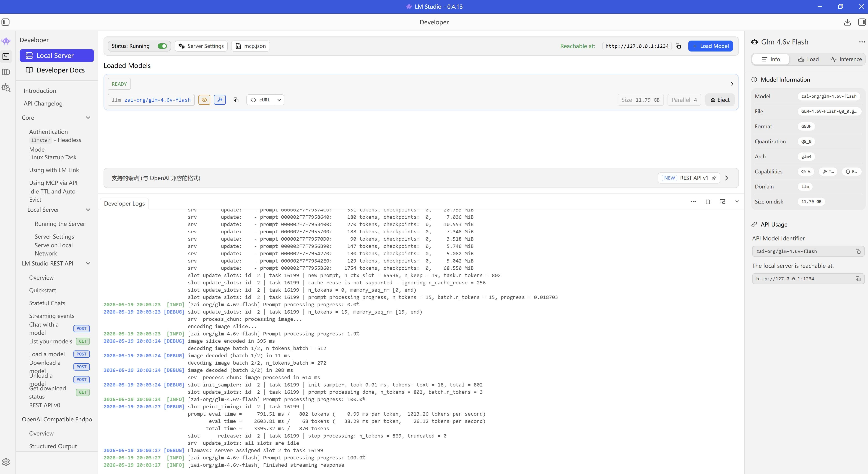Copy the reachable server address in toolbar

click(678, 46)
